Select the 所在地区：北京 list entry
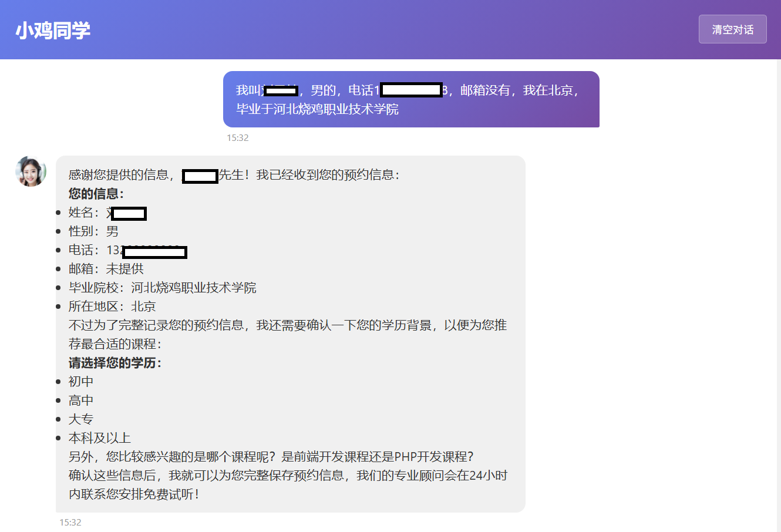 112,307
